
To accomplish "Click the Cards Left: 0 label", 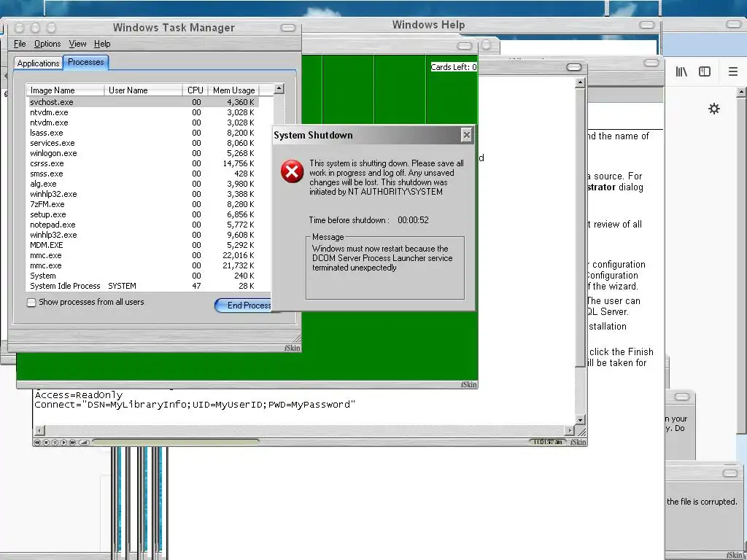I will click(x=454, y=67).
